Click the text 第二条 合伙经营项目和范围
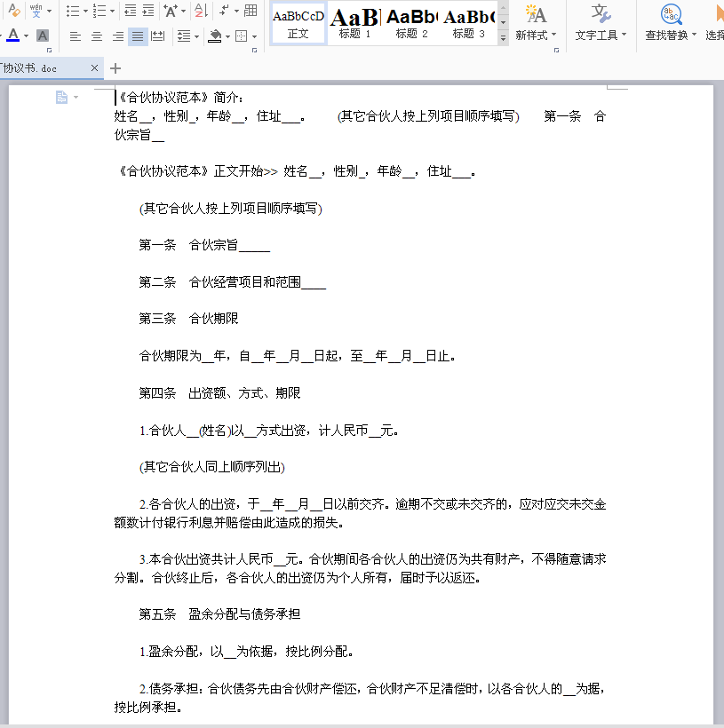This screenshot has height=728, width=724. (233, 281)
